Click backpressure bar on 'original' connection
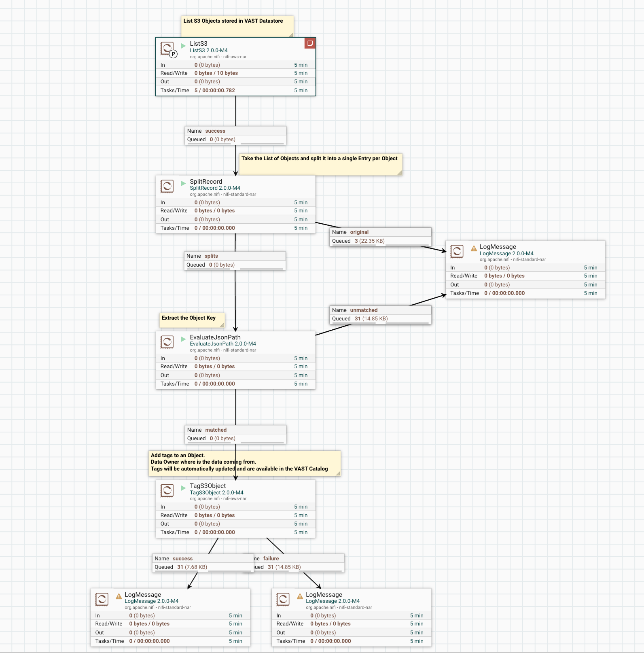644x653 pixels. pyautogui.click(x=380, y=245)
